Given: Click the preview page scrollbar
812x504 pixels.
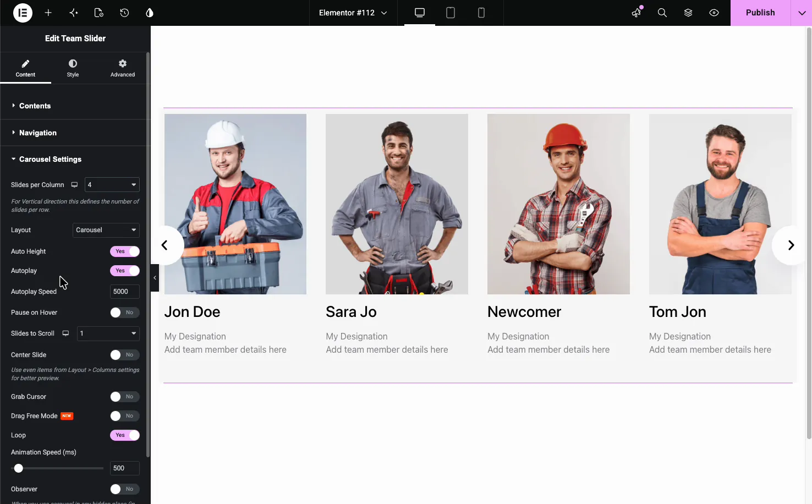Looking at the screenshot, I should (809, 233).
